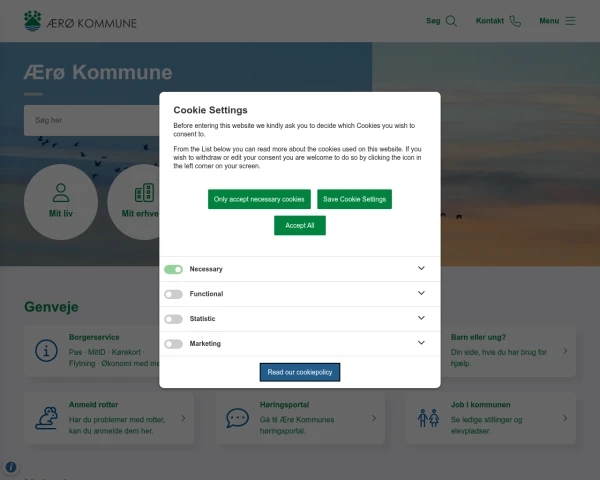Open the hamburger Menu icon
The height and width of the screenshot is (480, 600).
pyautogui.click(x=570, y=21)
